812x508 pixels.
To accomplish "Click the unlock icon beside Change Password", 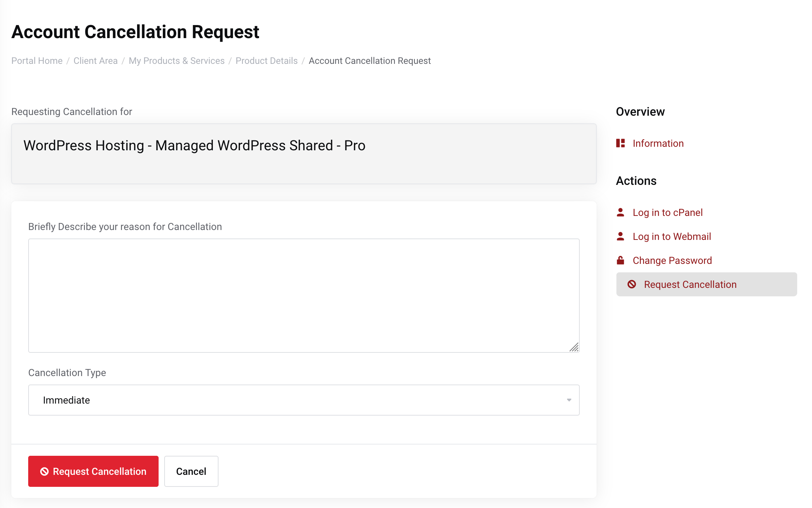I will [x=620, y=260].
